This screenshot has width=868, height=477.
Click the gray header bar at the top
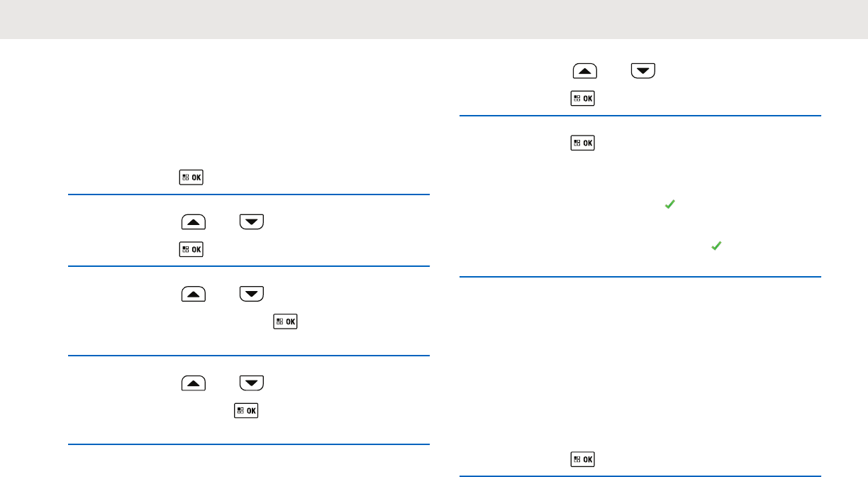434,19
